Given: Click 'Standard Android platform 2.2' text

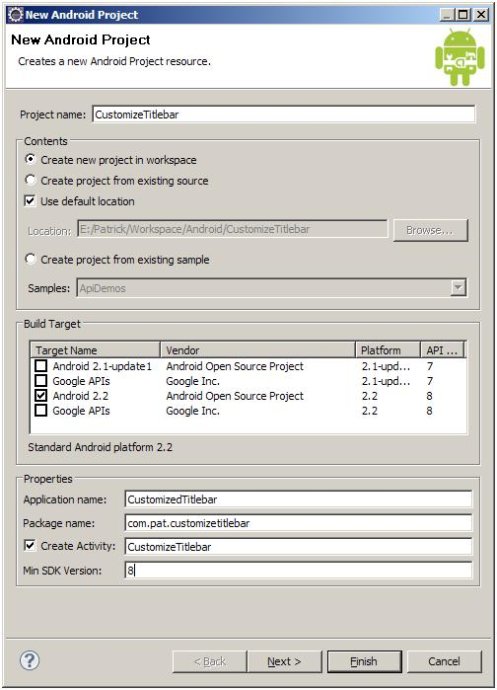Looking at the screenshot, I should click(x=100, y=447).
